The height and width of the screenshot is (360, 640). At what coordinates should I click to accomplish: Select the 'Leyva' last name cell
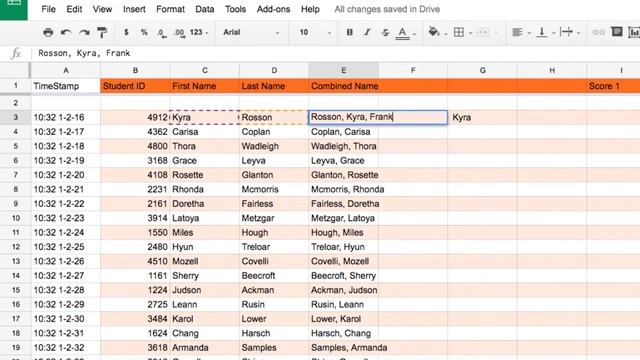(x=274, y=160)
